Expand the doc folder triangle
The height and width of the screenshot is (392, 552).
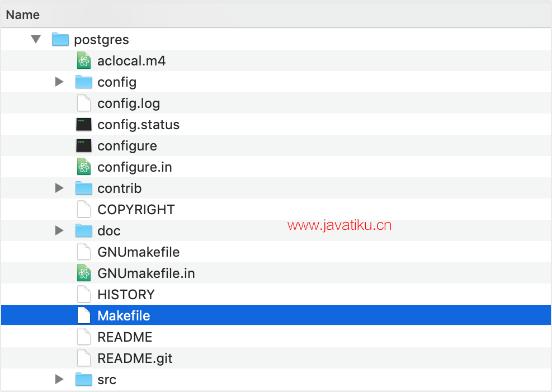tap(59, 230)
